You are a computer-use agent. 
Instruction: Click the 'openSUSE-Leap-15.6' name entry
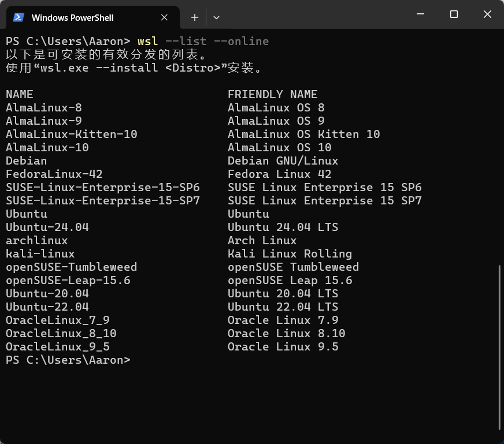pos(68,281)
